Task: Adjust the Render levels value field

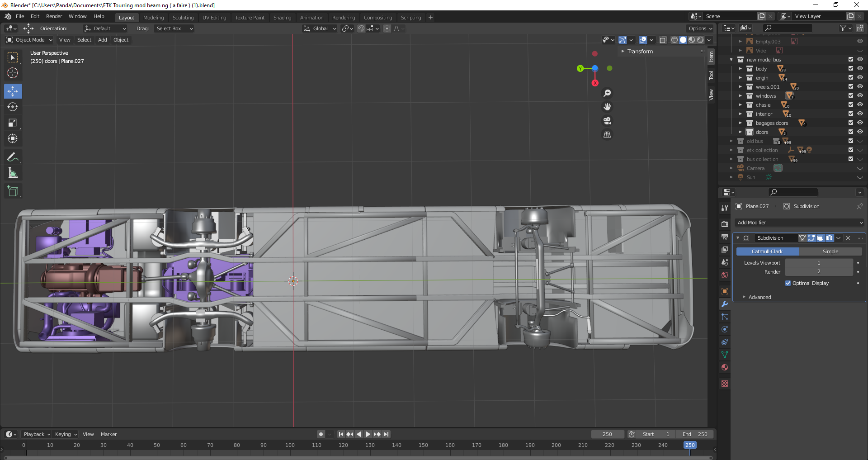Action: tap(819, 272)
